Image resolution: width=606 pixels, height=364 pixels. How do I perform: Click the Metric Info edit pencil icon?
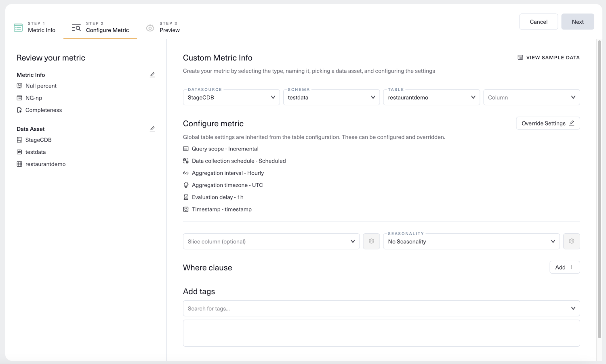pos(152,75)
